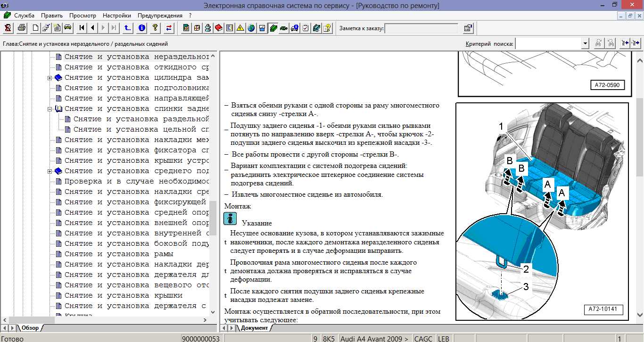The height and width of the screenshot is (342, 644).
Task: Click the orange grid box icon
Action: point(197,28)
